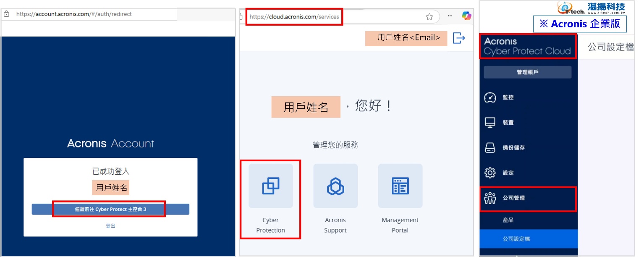Click the 已成功登入 message
This screenshot has height=257, width=644.
pos(110,171)
